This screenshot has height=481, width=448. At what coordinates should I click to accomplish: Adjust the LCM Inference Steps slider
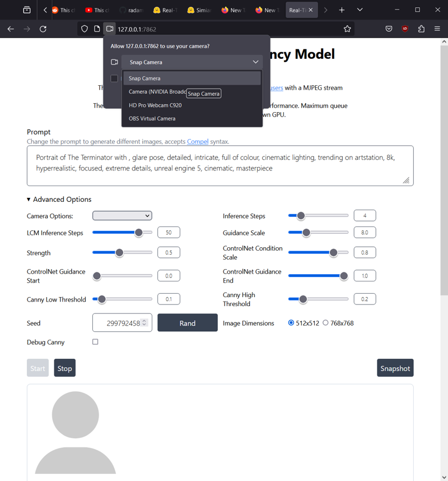click(122, 233)
